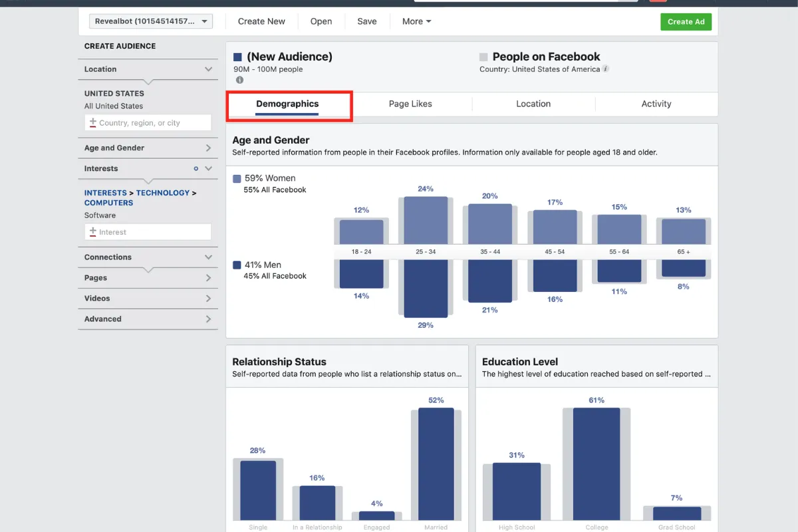Click the '90M - 100M people' audience size
This screenshot has width=798, height=532.
click(x=268, y=69)
